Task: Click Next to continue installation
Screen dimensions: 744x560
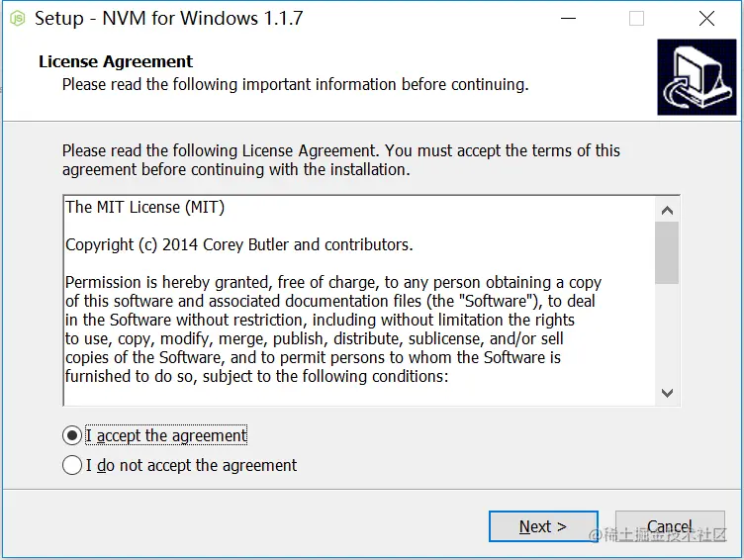Action: tap(543, 526)
